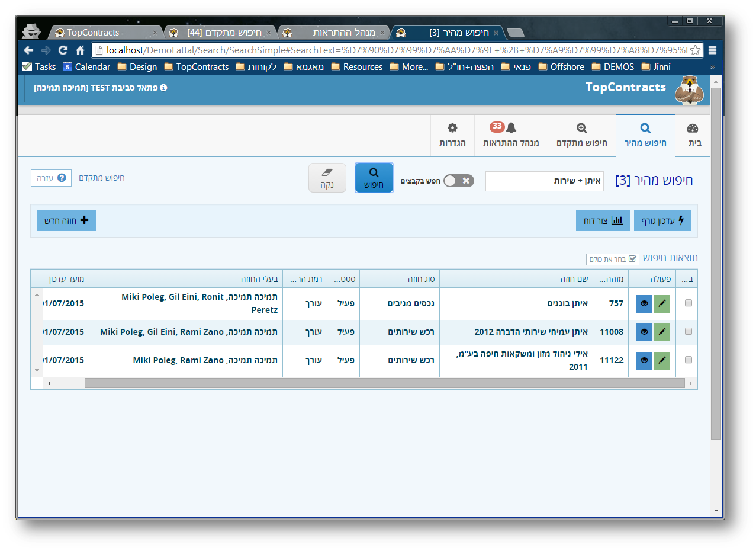Open the 'בית' home tab
The width and height of the screenshot is (756, 551).
[692, 135]
